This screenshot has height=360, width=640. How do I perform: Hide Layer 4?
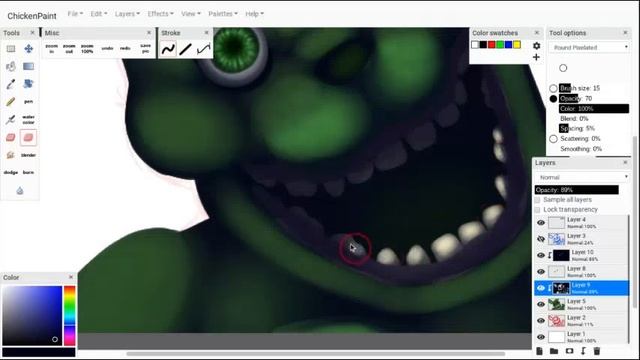click(541, 223)
